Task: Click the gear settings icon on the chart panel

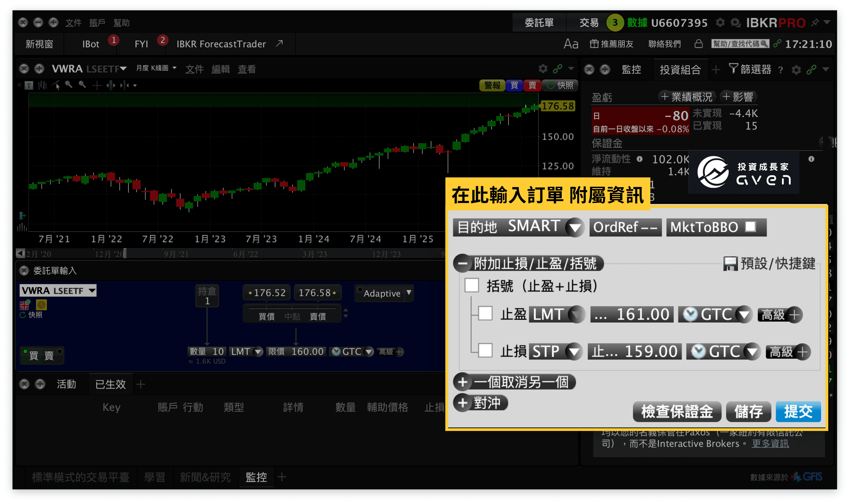Action: [543, 69]
